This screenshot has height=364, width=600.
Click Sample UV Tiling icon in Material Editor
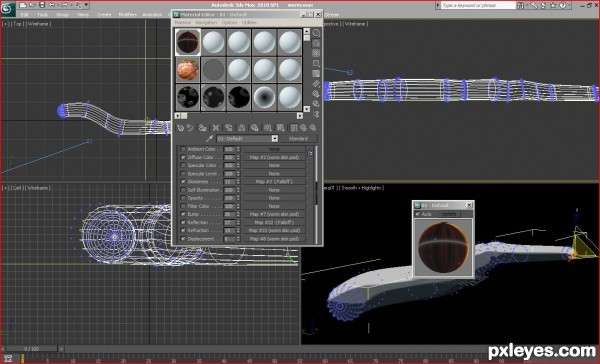pos(316,63)
